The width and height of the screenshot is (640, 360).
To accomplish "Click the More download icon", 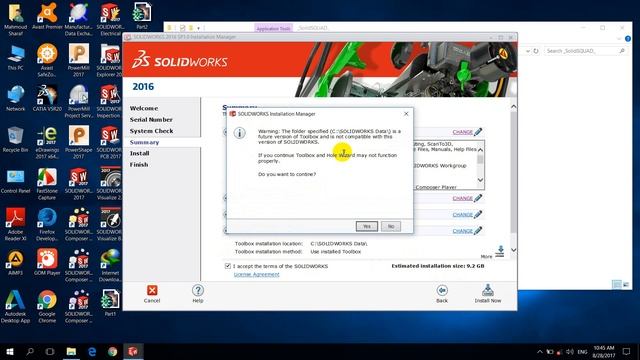I will tap(500, 251).
